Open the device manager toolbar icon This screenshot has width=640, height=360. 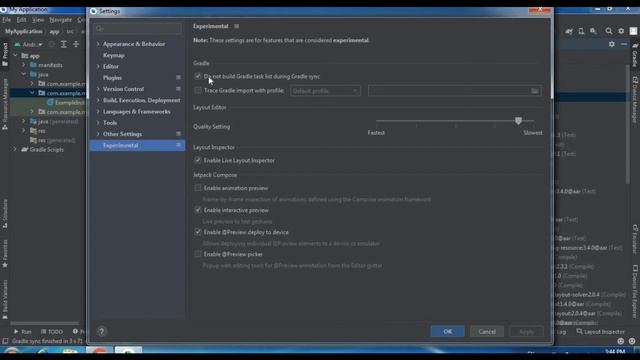coord(581,31)
